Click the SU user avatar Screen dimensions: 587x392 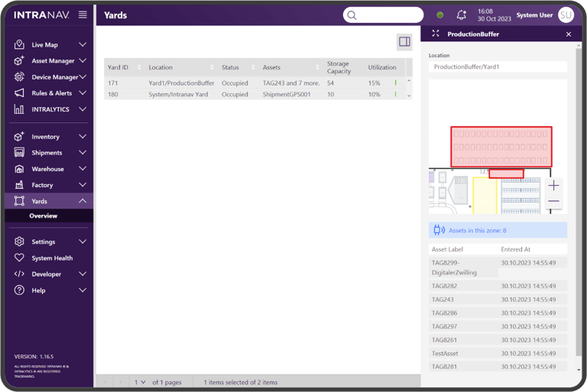566,15
